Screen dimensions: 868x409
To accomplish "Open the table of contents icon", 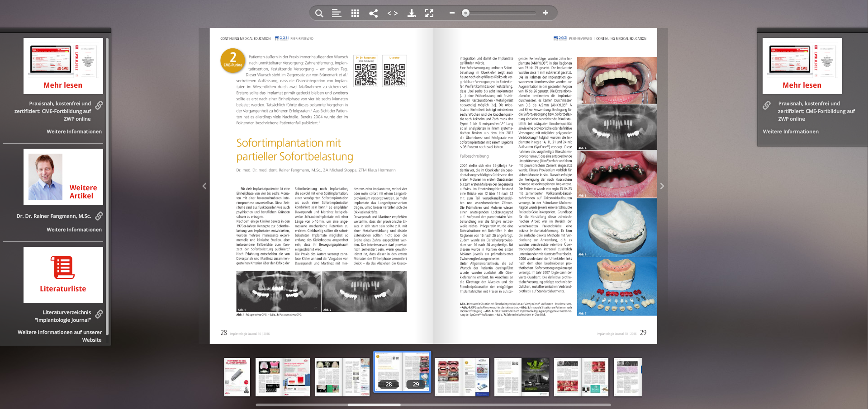I will click(x=337, y=13).
